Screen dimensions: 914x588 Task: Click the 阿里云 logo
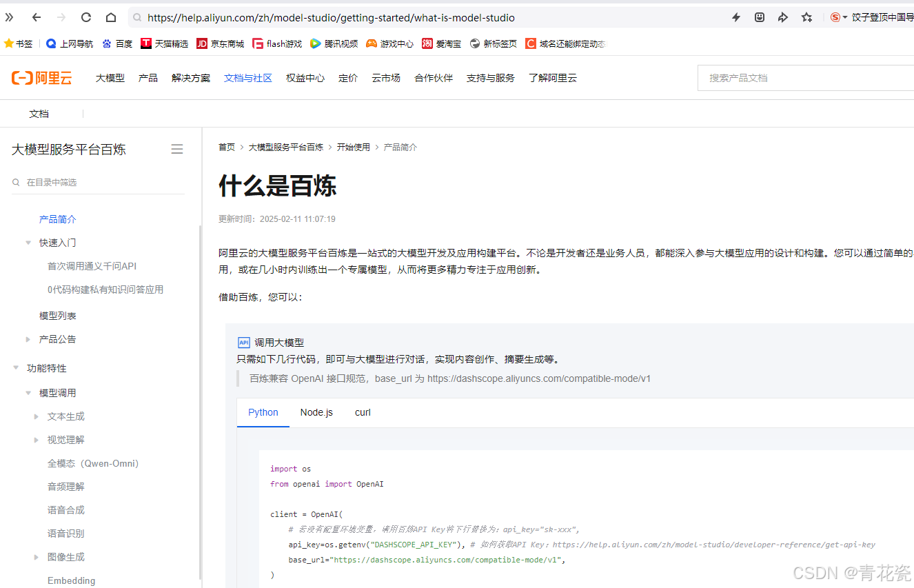(41, 78)
